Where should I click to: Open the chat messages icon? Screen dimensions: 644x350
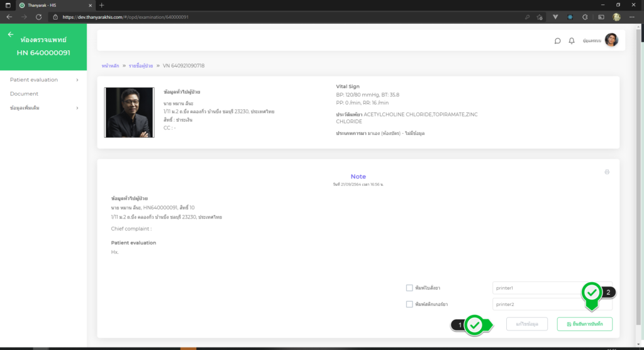tap(557, 41)
